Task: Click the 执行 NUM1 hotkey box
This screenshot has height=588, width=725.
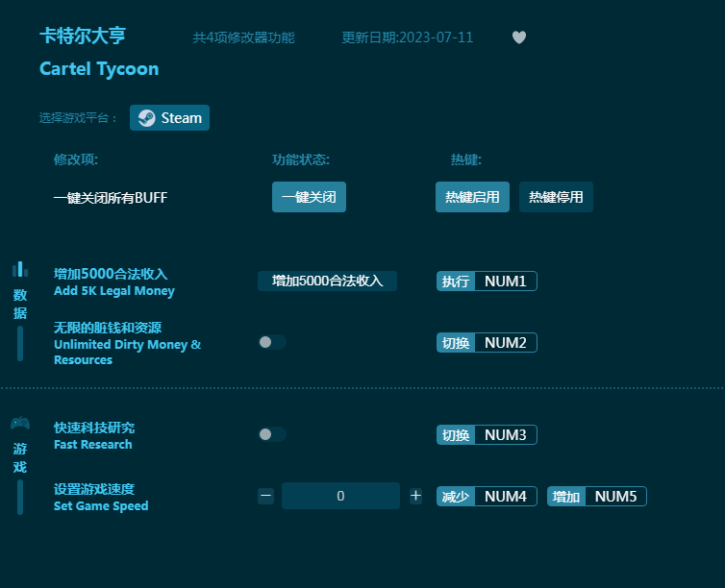Action: point(487,281)
